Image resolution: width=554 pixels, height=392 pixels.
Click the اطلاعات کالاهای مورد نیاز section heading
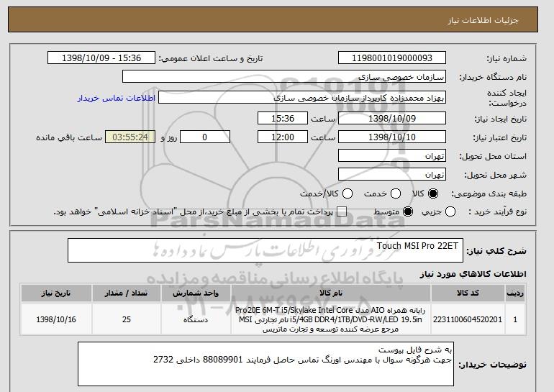[x=473, y=274]
